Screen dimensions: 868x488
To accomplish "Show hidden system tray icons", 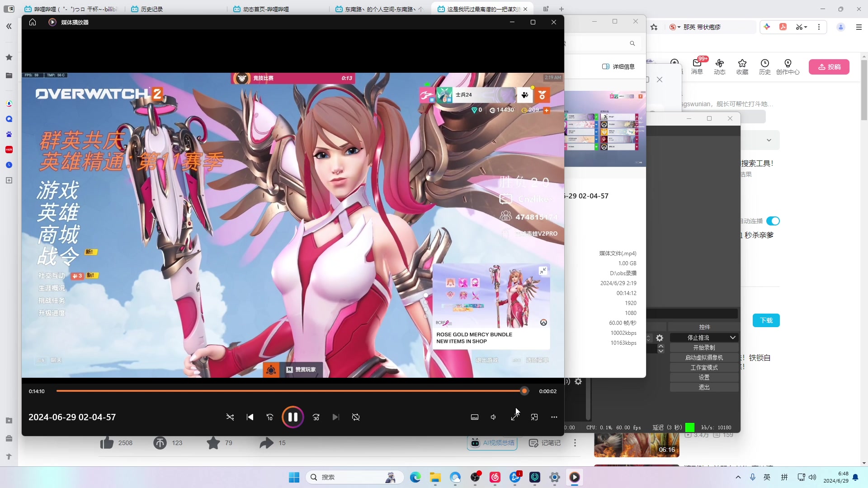I will (x=738, y=477).
